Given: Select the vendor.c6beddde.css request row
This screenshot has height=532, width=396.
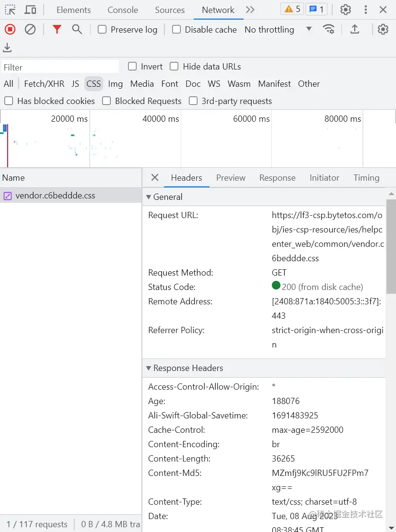Looking at the screenshot, I should click(x=70, y=196).
